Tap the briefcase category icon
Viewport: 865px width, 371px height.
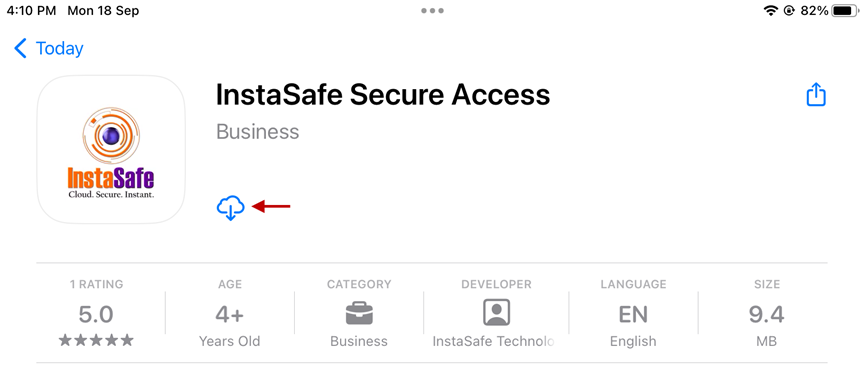click(x=359, y=313)
